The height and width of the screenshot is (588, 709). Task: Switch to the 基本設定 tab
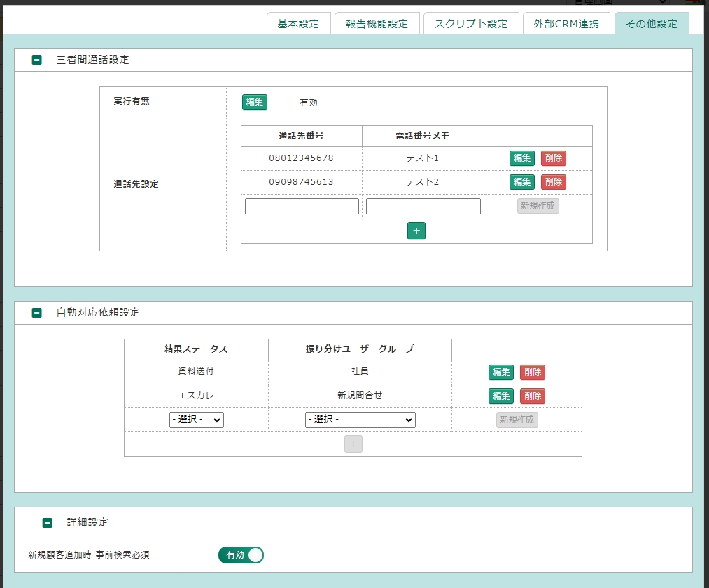(x=298, y=24)
